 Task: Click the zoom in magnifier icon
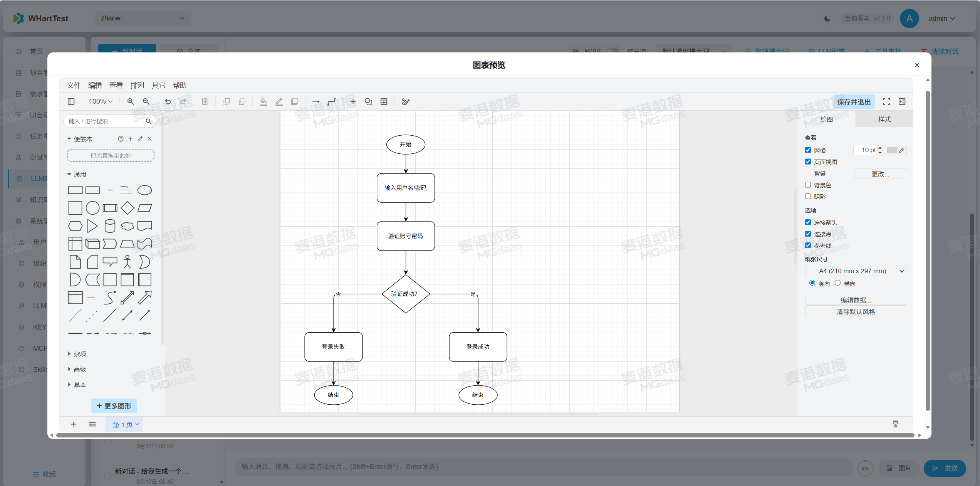[x=131, y=101]
